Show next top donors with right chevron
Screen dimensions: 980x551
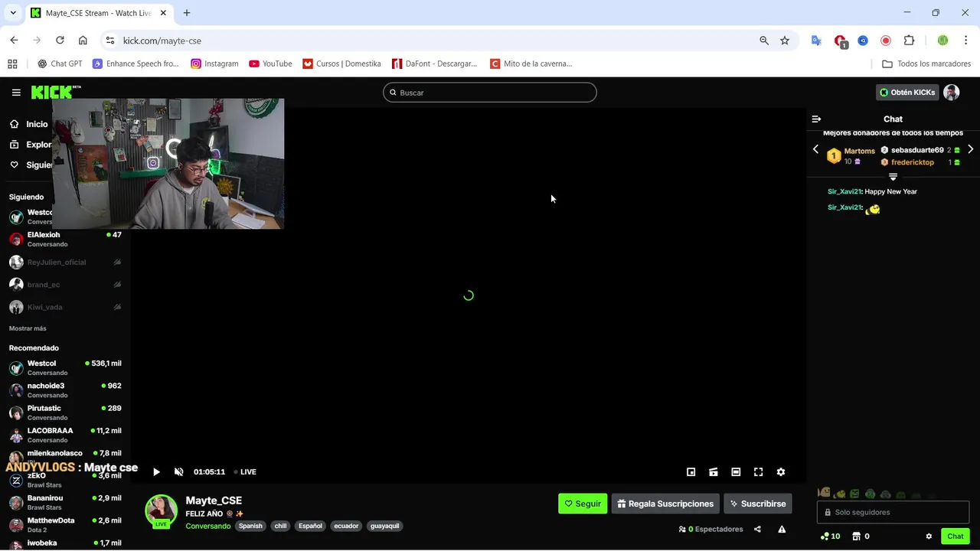pyautogui.click(x=970, y=149)
